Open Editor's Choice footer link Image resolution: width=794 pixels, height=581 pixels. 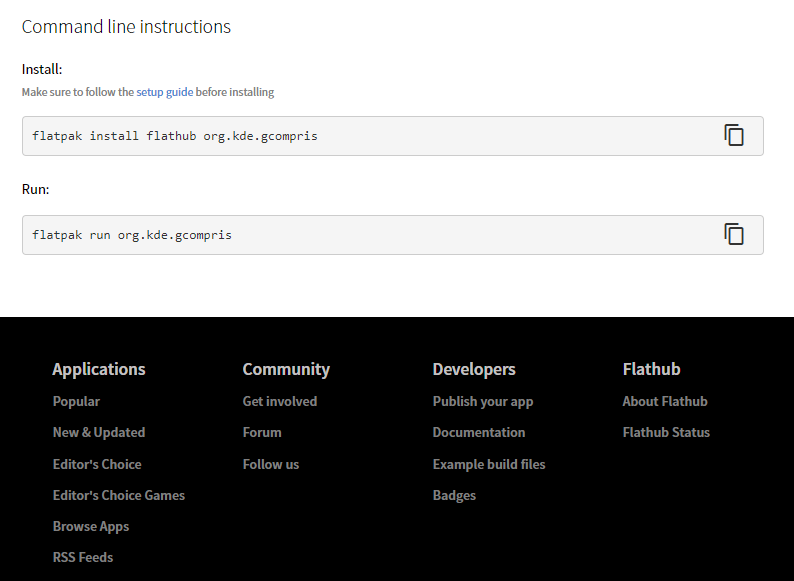pyautogui.click(x=97, y=464)
